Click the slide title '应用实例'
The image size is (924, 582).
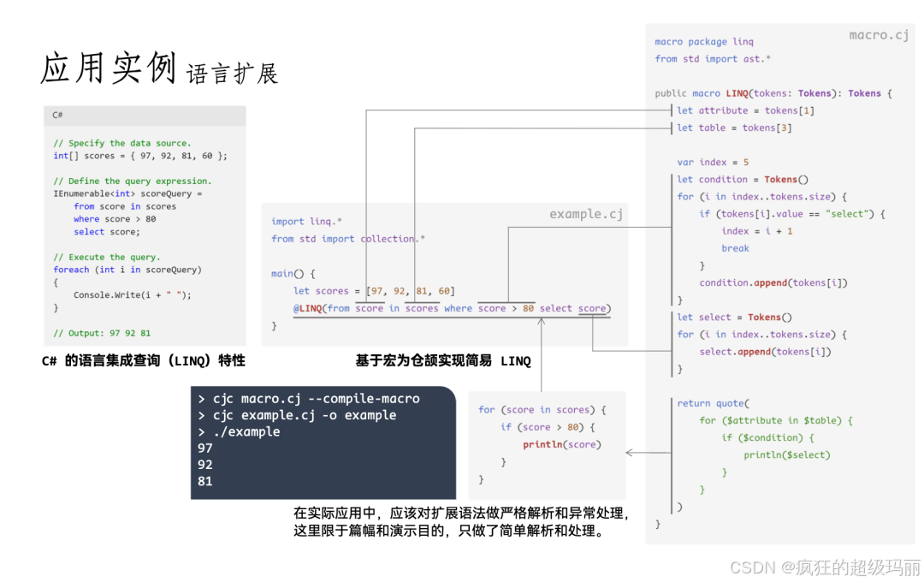coord(109,68)
